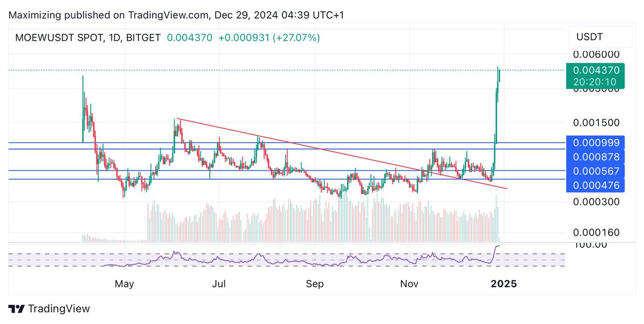Select the 0.000567 price level label
The image size is (644, 324).
point(596,171)
